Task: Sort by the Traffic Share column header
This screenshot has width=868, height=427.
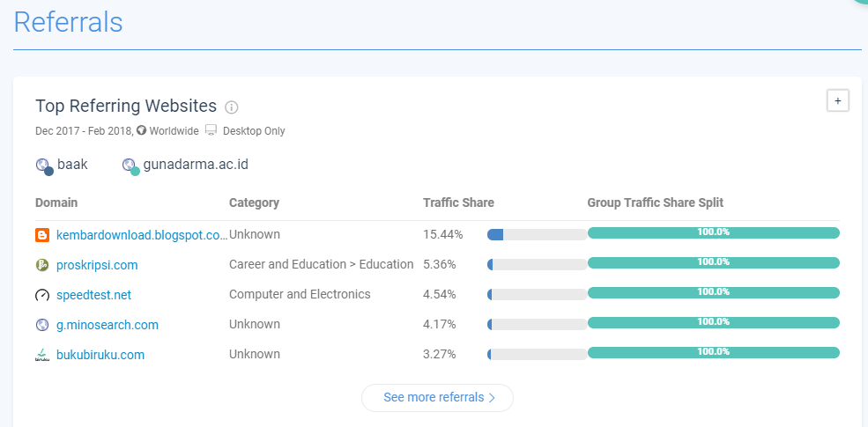Action: pos(458,202)
